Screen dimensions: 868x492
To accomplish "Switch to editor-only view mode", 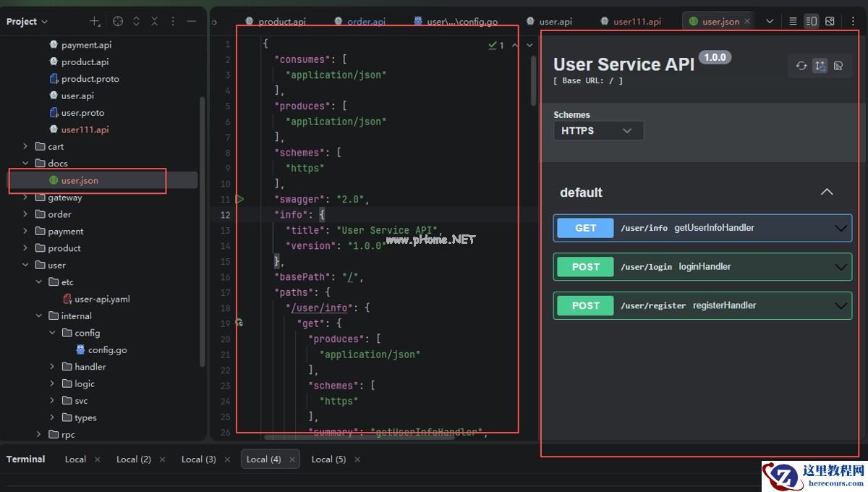I will point(793,22).
